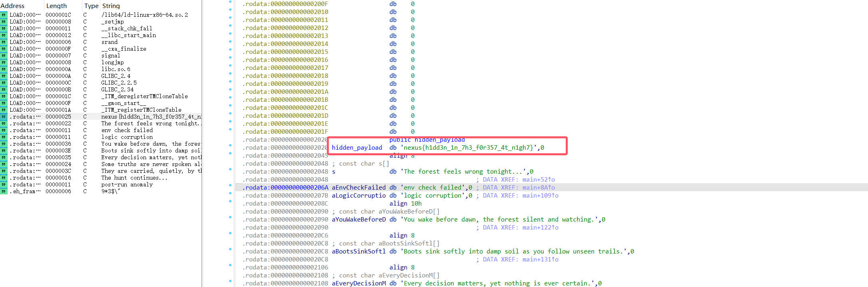Click the string icon beside the srand entry

4,42
